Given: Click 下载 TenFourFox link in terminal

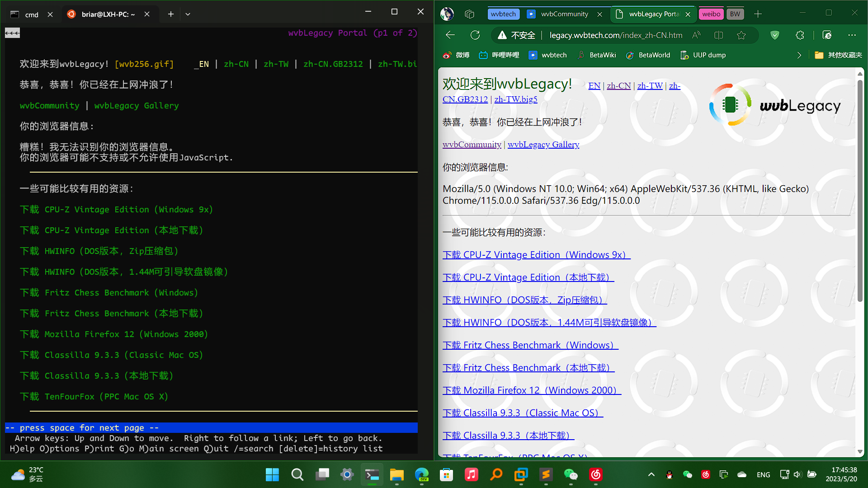Looking at the screenshot, I should [x=94, y=397].
